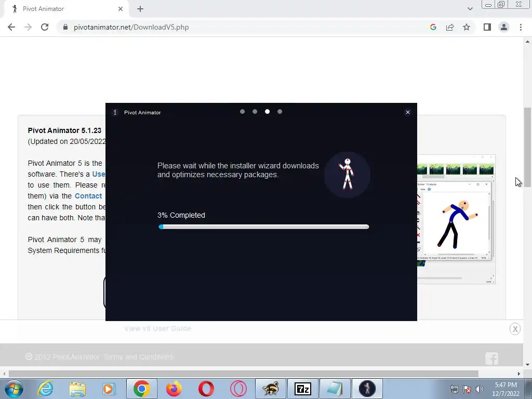Click the Action Center flag icon
This screenshot has width=532, height=399.
coord(467,389)
